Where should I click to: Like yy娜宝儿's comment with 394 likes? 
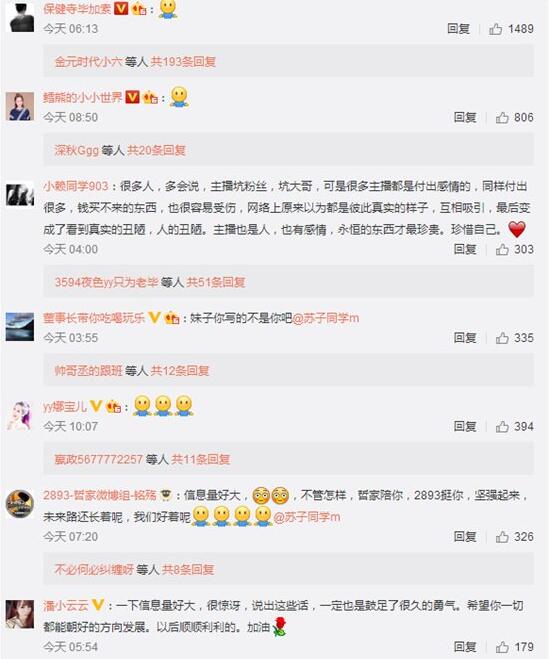(502, 427)
